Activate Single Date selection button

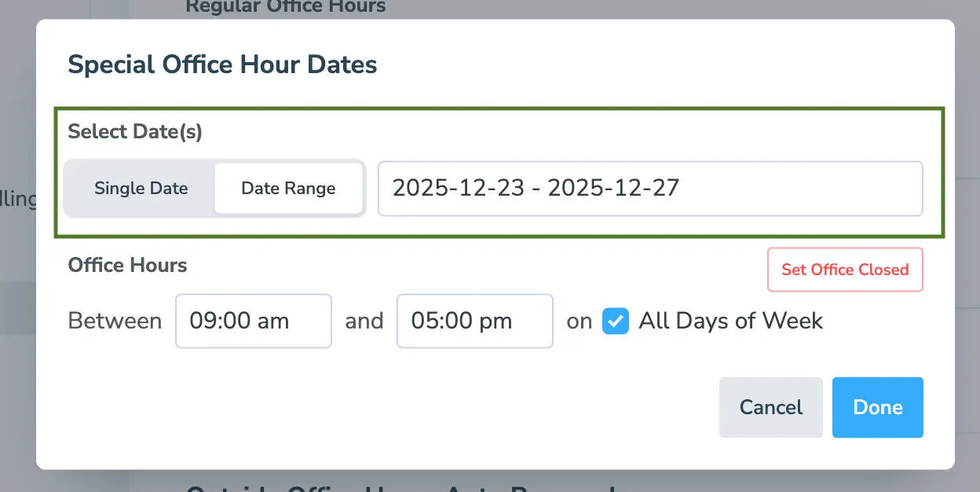click(x=141, y=189)
